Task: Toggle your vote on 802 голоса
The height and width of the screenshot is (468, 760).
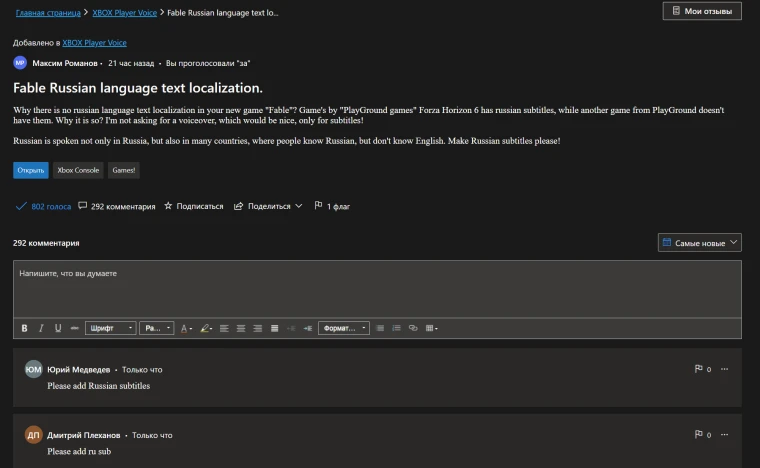Action: (43, 206)
